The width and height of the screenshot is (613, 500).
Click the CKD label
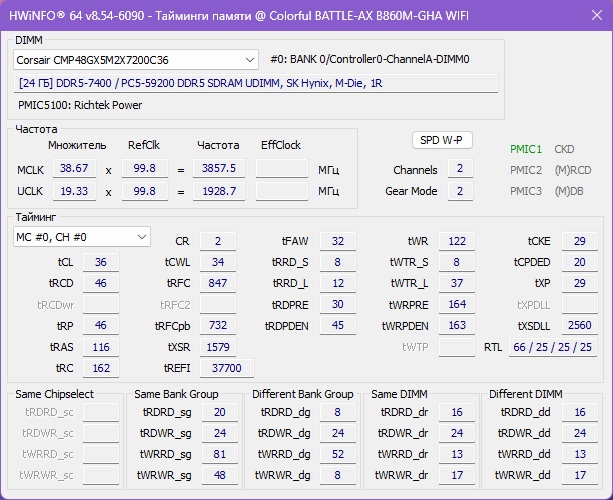[x=564, y=149]
